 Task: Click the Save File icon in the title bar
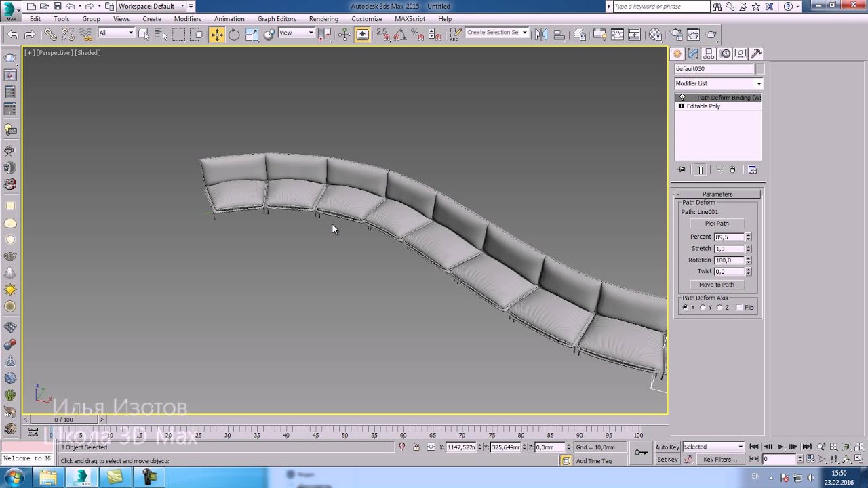[x=56, y=6]
